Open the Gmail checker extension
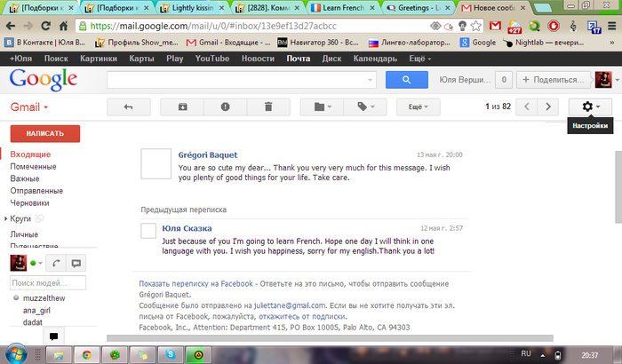This screenshot has height=364, width=622. pos(495,26)
